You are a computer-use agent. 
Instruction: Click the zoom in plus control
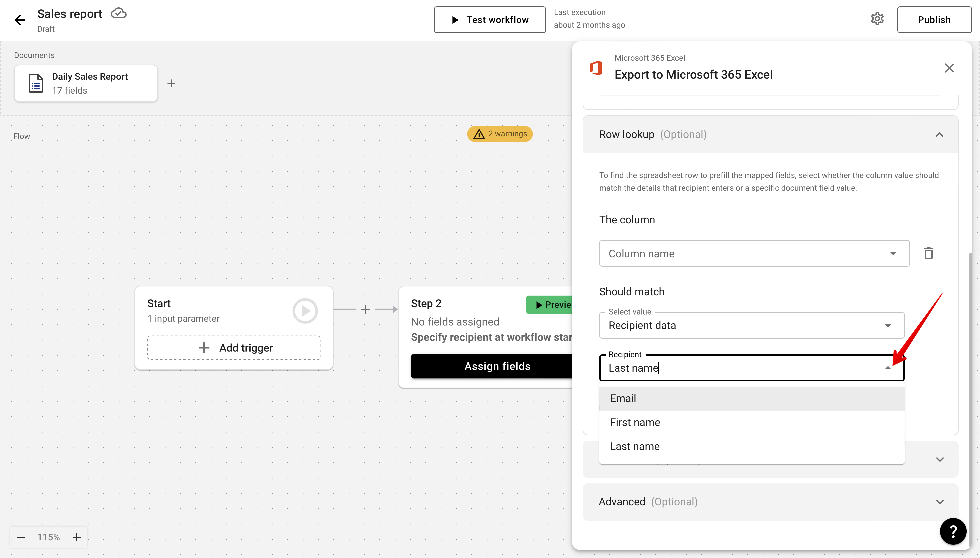point(76,537)
